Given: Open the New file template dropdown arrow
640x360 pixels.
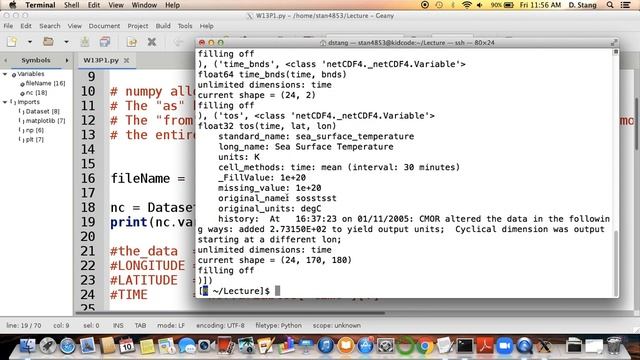Looking at the screenshot, I should (x=30, y=42).
